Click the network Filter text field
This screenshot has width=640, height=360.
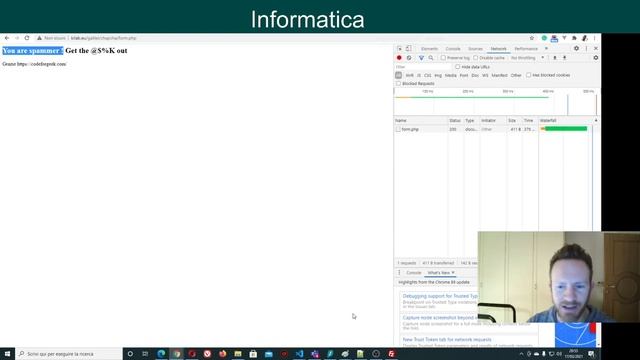(423, 67)
